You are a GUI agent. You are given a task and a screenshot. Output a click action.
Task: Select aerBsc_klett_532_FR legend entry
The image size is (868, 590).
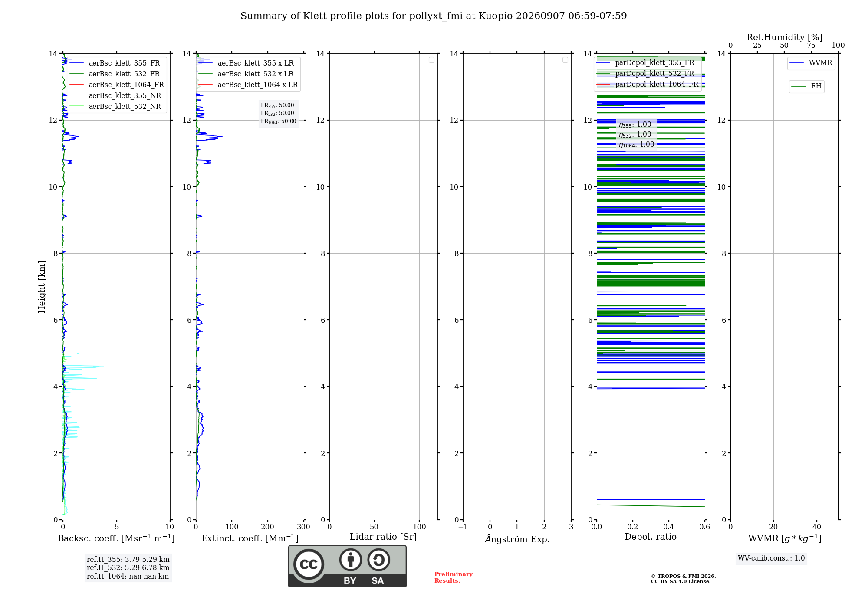coord(116,74)
